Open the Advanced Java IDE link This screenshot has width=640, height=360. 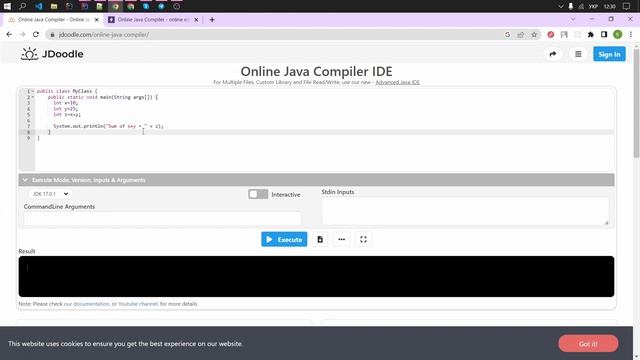398,82
